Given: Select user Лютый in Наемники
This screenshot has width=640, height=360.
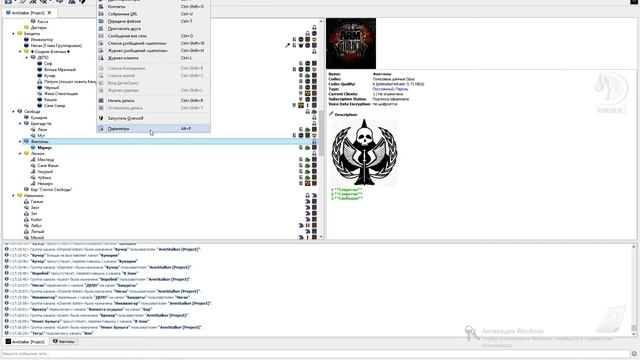Looking at the screenshot, I should tap(37, 231).
